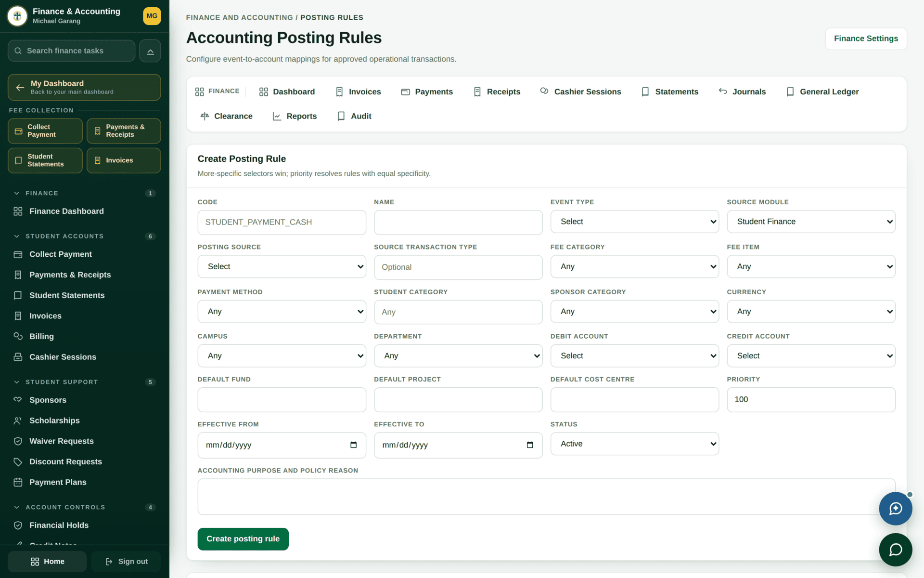Open the Department dropdown
924x578 pixels.
click(x=458, y=356)
